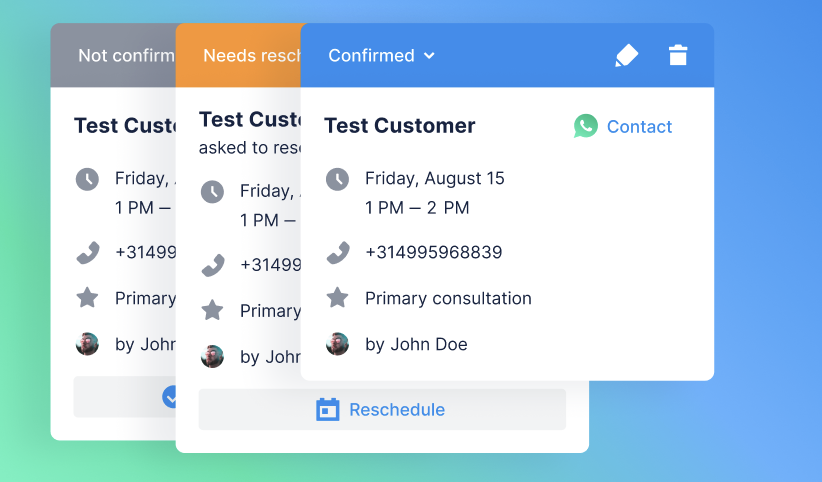Click John Doe's avatar on Confirmed card
Image resolution: width=822 pixels, height=482 pixels.
[x=338, y=344]
